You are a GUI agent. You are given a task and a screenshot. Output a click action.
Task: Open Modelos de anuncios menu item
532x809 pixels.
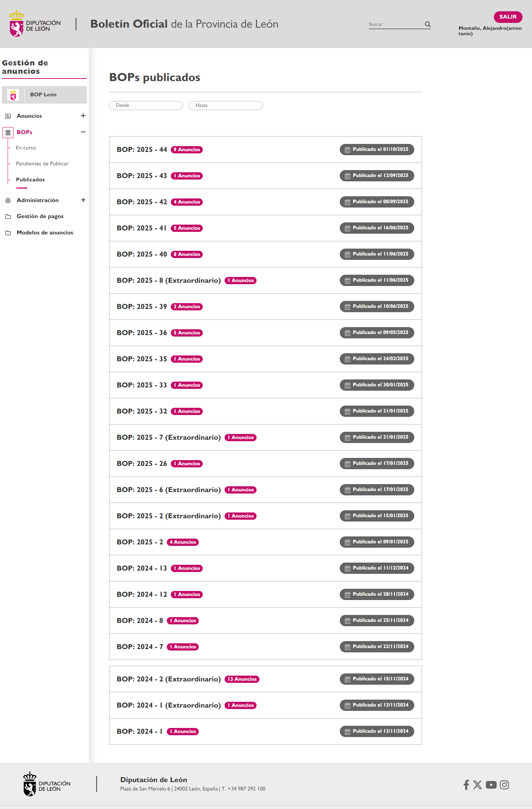click(x=45, y=233)
